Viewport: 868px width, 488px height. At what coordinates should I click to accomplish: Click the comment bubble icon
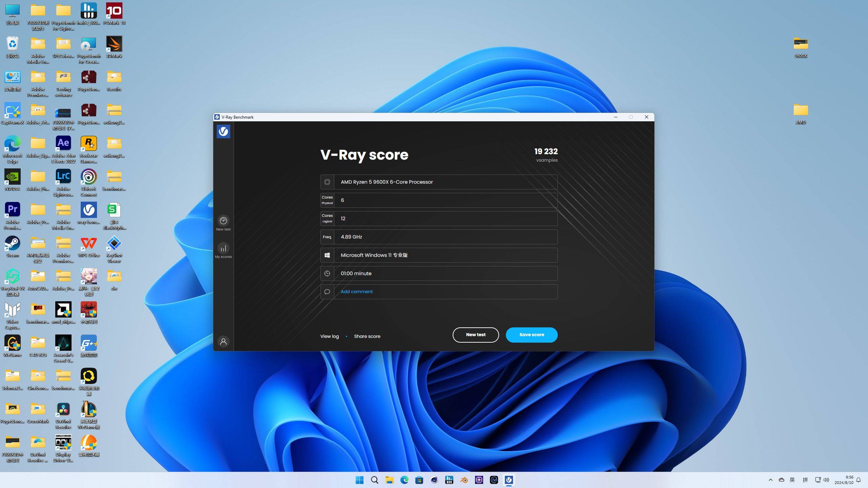pos(327,291)
